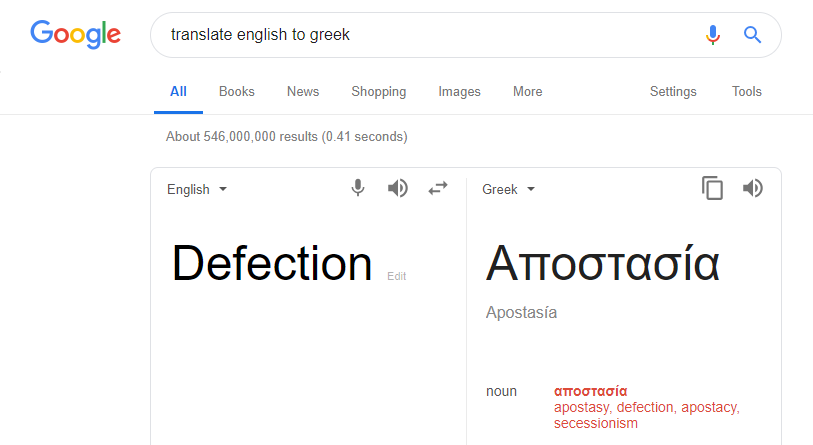Screen dimensions: 813x445
Task: Expand the More search categories menu
Action: click(527, 91)
